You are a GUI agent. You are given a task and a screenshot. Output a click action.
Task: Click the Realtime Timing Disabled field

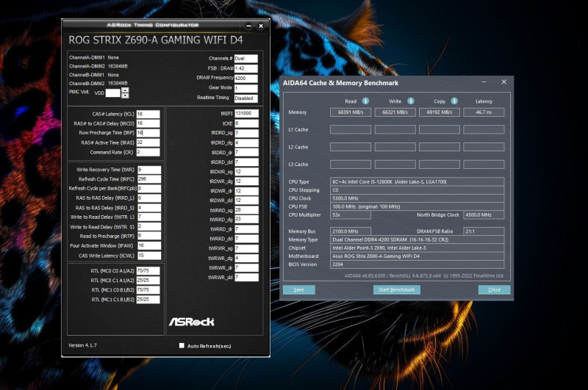pos(246,98)
